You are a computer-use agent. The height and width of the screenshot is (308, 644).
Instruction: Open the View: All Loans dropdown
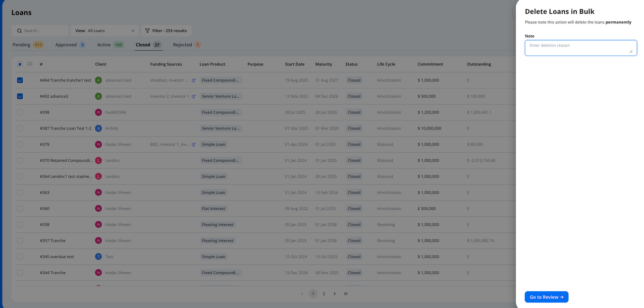(104, 30)
